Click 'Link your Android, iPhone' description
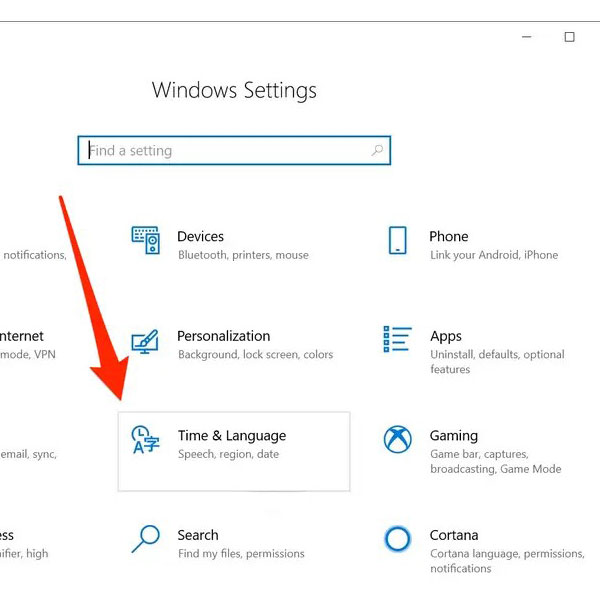 (x=494, y=255)
